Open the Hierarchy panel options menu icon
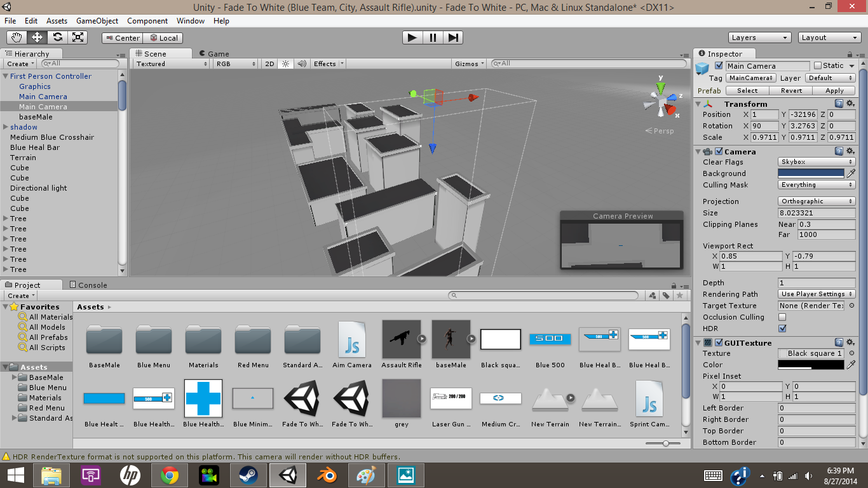The image size is (868, 488). 120,54
